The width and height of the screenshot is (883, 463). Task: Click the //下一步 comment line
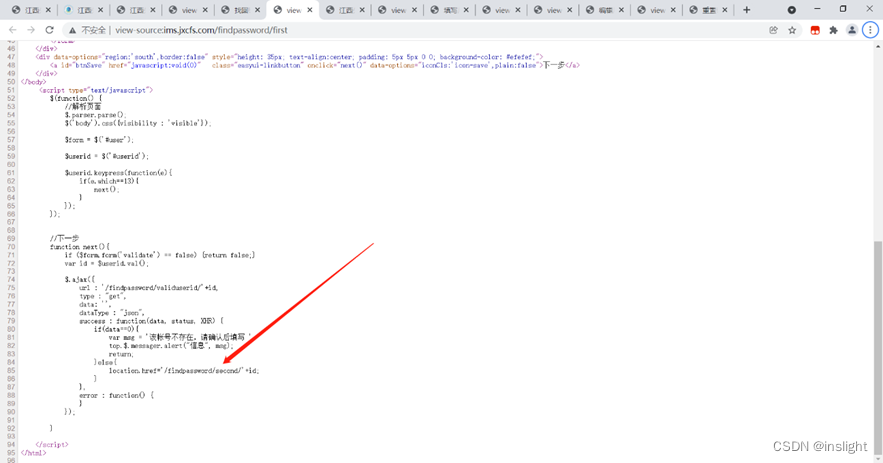64,238
